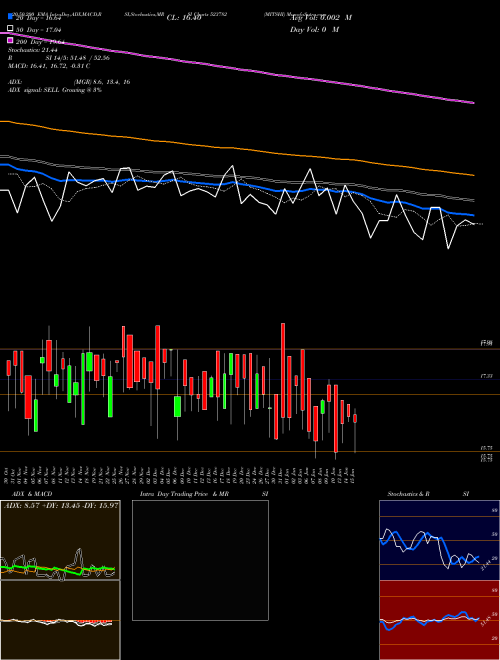Click the orange moving average line
500x660 pixels.
(236, 149)
